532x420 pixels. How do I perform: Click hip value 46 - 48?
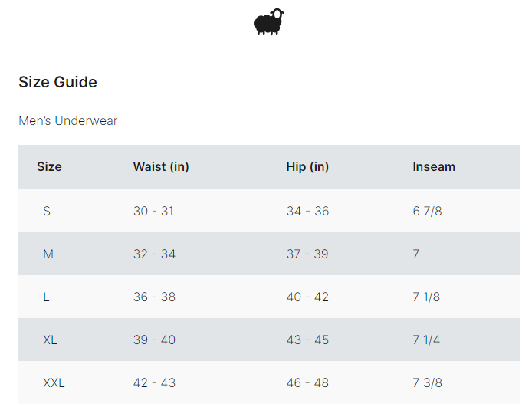coord(307,382)
